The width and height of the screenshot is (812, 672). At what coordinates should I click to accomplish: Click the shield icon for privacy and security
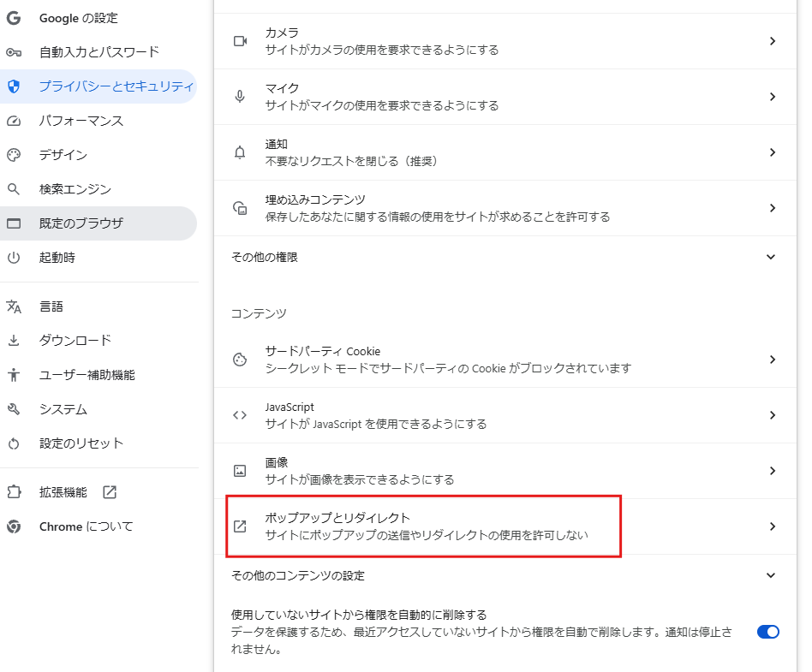[x=14, y=86]
